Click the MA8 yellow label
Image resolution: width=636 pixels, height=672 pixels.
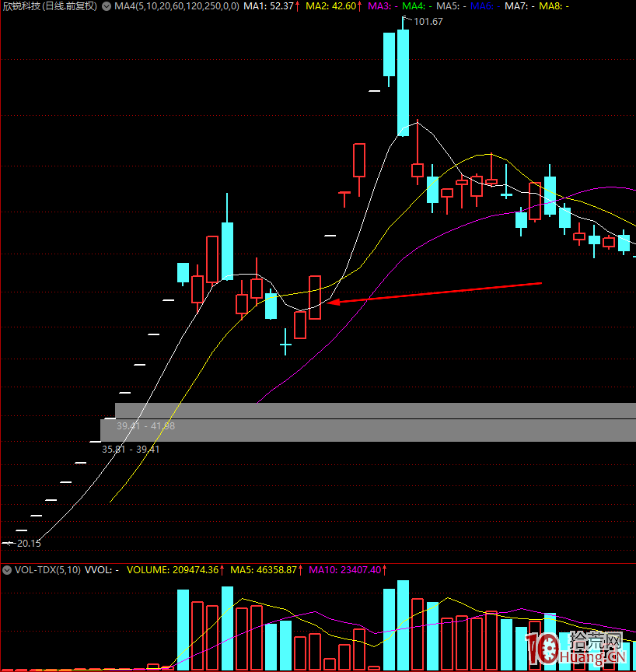click(x=554, y=6)
